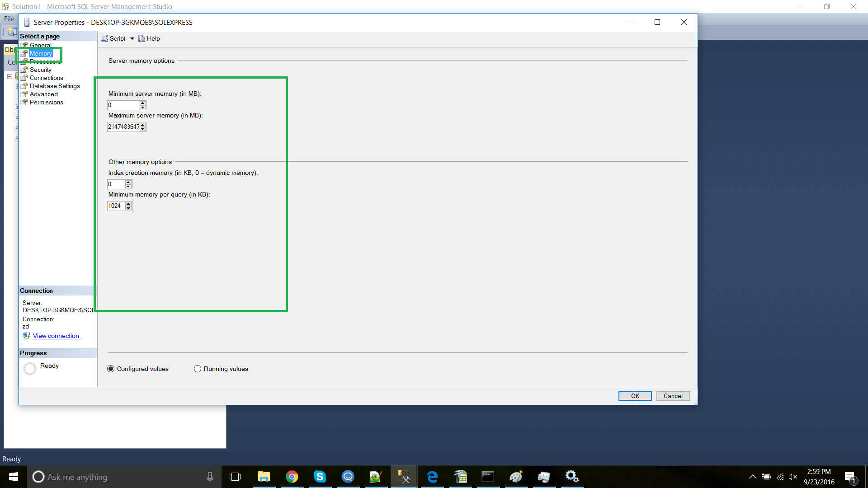This screenshot has height=488, width=868.
Task: Decrease Maximum server memory with down arrow
Action: (x=143, y=129)
